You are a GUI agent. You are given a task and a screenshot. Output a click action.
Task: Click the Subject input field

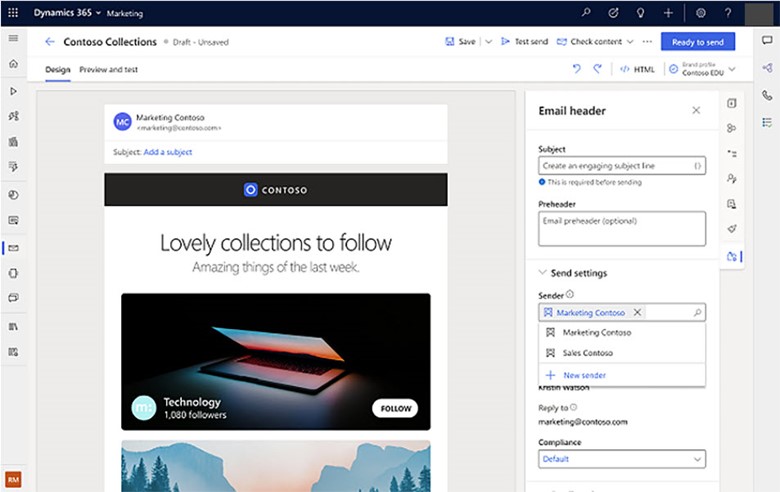coord(614,166)
